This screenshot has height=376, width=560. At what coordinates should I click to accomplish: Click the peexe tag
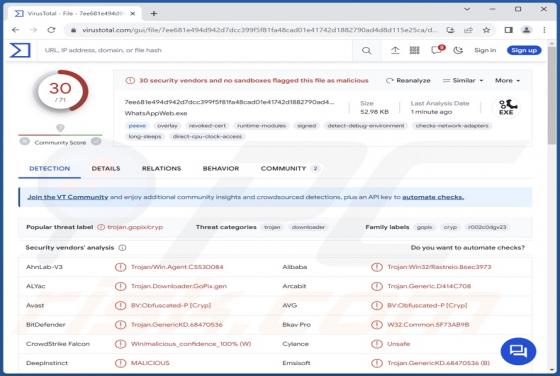[137, 126]
